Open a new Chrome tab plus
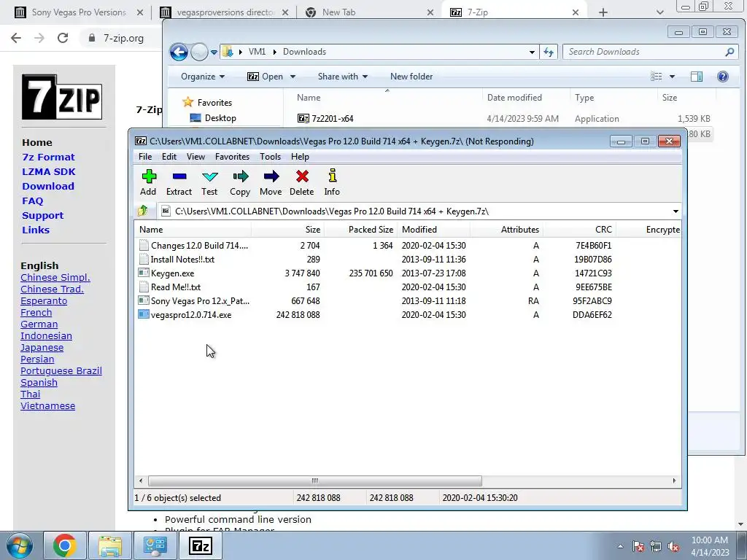 click(x=603, y=12)
